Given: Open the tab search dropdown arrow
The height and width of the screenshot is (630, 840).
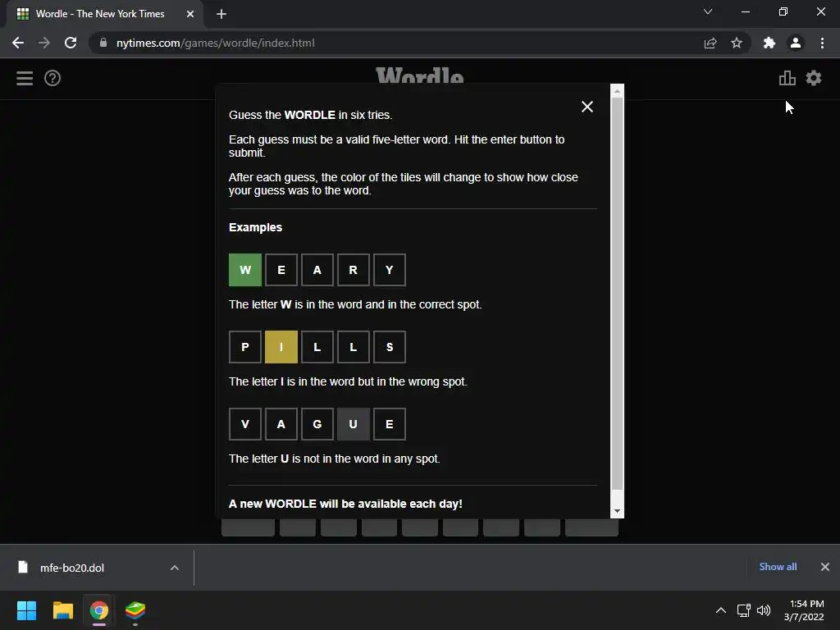Looking at the screenshot, I should coord(708,11).
